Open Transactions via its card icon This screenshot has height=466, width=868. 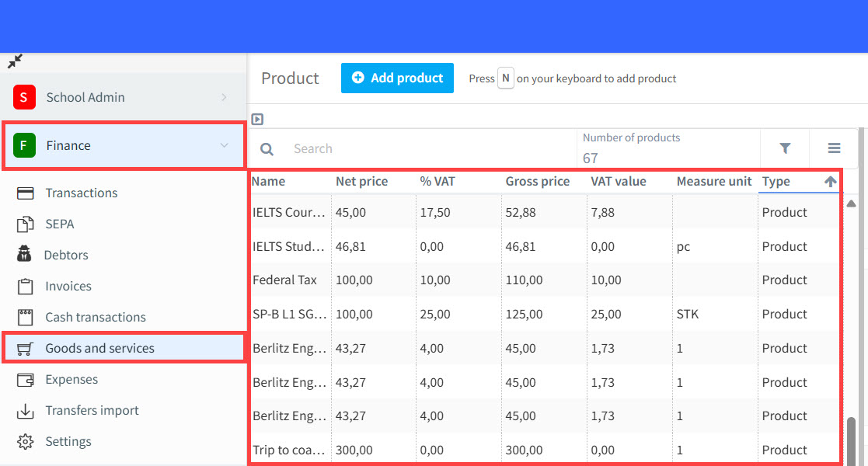pos(26,193)
